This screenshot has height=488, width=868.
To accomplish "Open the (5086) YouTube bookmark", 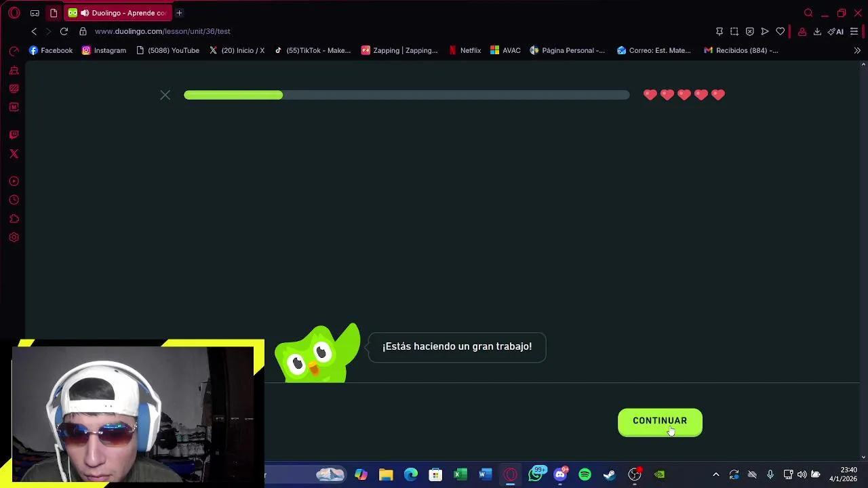I will [167, 50].
